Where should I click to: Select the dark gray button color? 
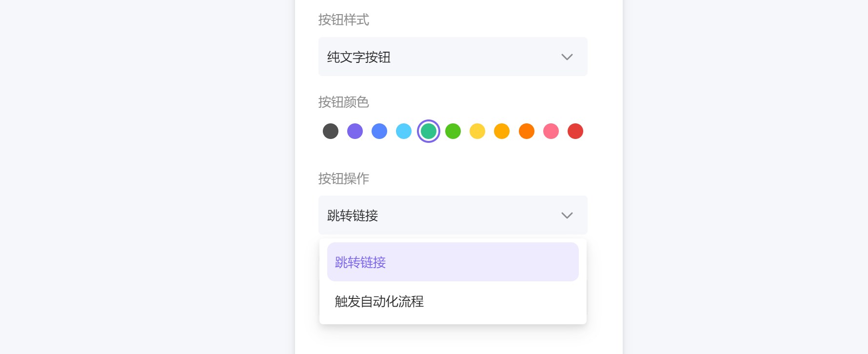pos(331,131)
